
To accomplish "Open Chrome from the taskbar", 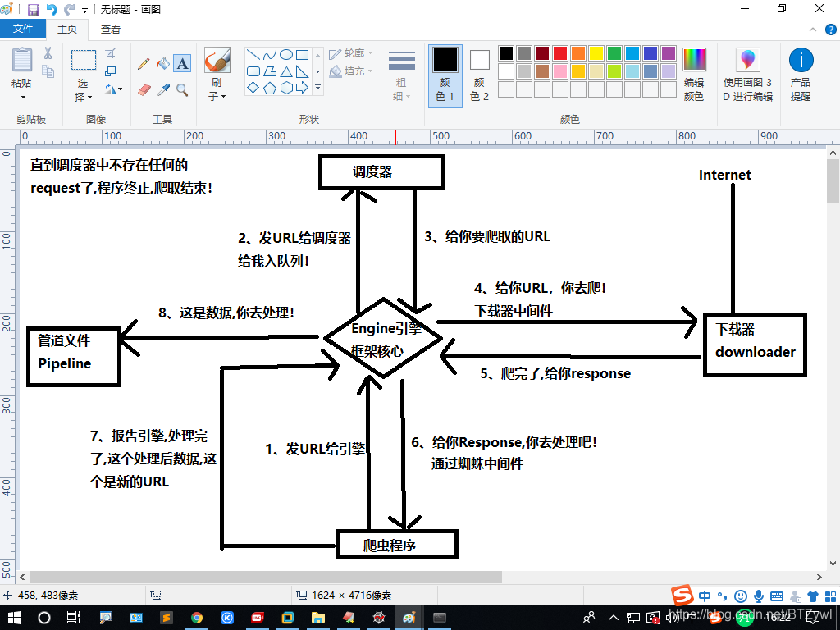I will [x=197, y=618].
